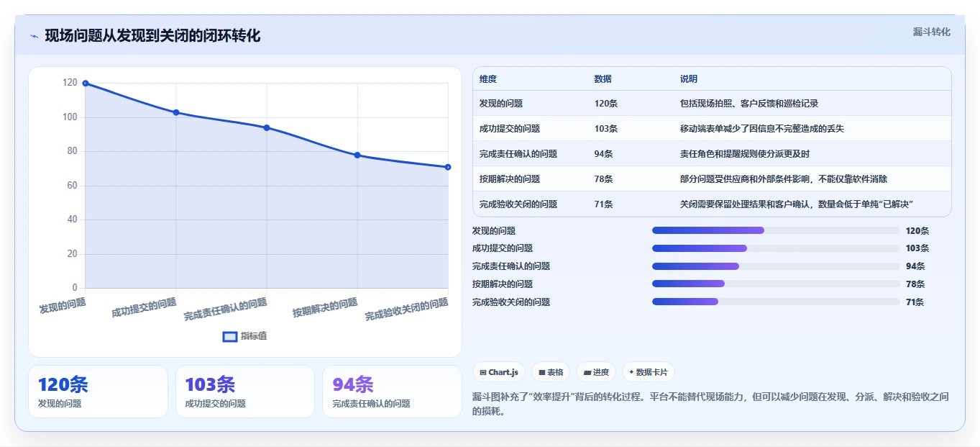This screenshot has width=980, height=447.
Task: Click x-axis label 完成验收关闭的问题
Action: click(407, 310)
